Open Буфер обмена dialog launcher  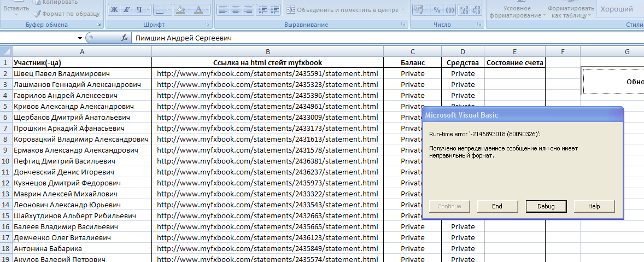pos(98,25)
